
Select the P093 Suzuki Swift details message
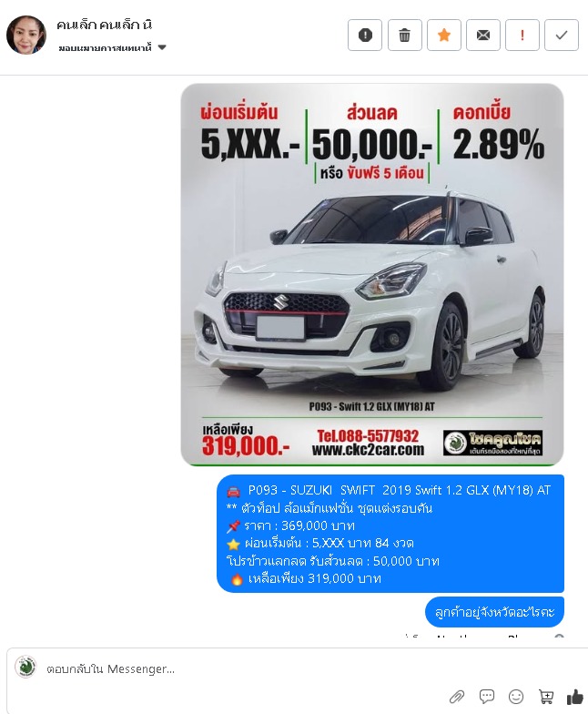pyautogui.click(x=390, y=534)
